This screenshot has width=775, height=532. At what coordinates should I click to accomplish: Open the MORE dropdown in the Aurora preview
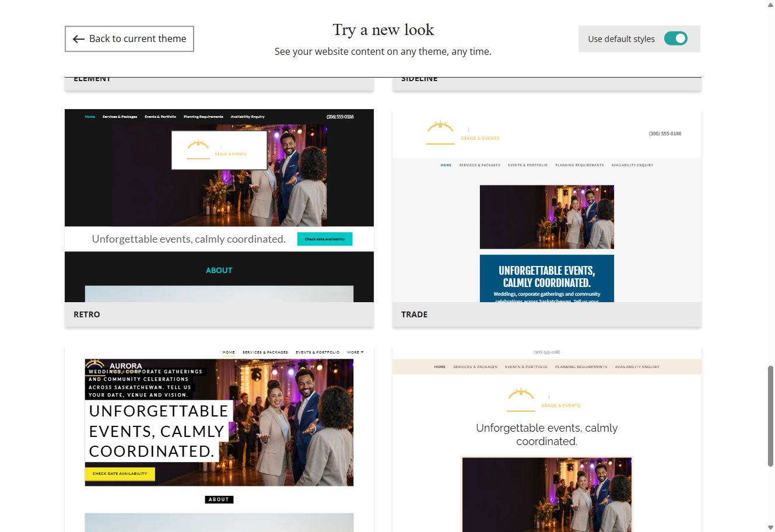pos(355,352)
